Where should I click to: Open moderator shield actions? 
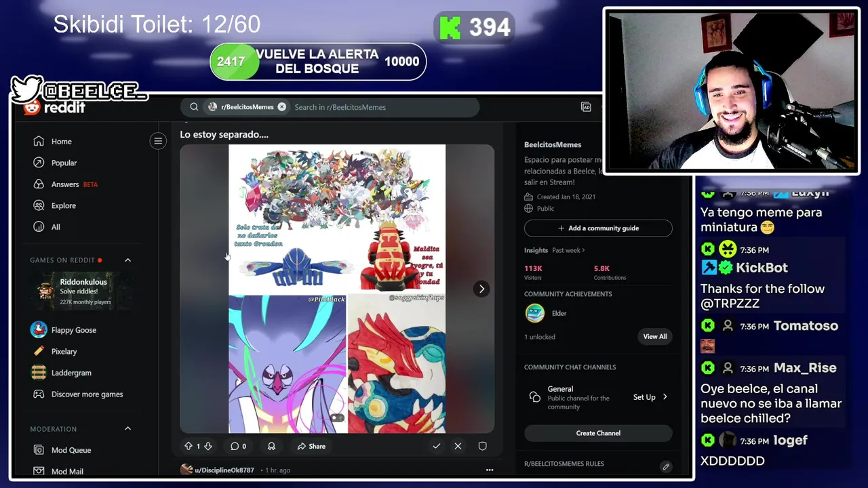(482, 446)
